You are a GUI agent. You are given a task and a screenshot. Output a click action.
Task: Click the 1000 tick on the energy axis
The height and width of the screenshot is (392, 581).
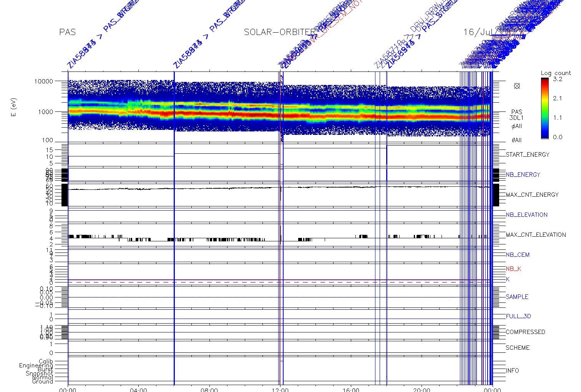(45, 111)
